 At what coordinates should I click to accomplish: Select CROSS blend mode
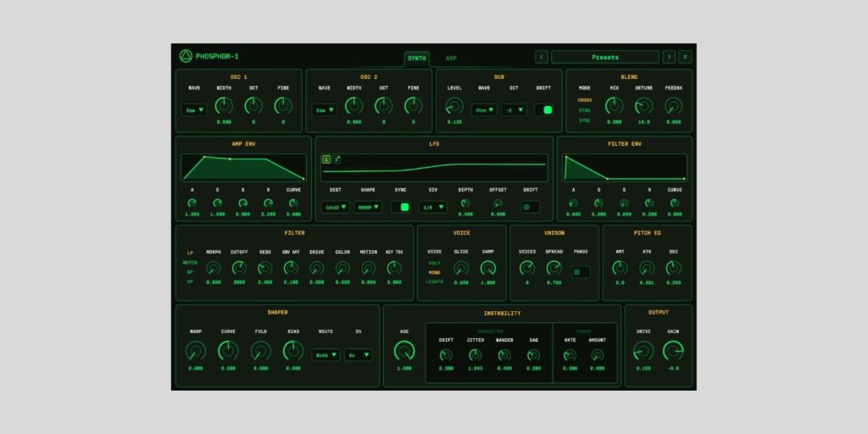585,101
